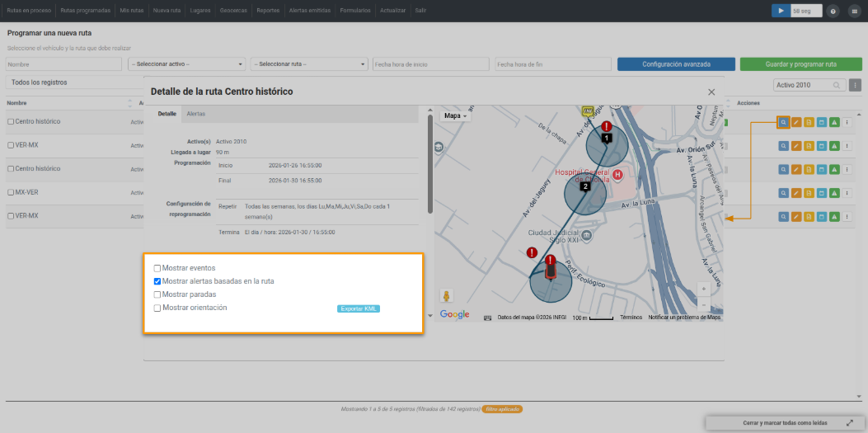Focus the Nombre input field
This screenshot has height=433, width=868.
click(63, 64)
